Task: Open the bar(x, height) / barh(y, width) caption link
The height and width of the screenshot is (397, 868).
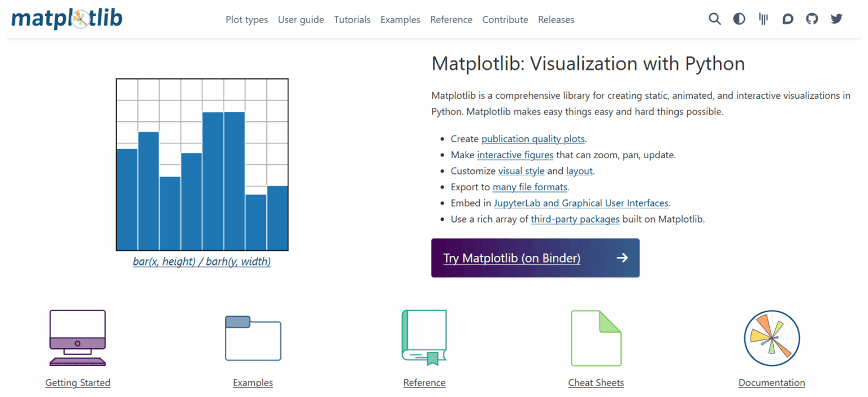Action: point(202,262)
